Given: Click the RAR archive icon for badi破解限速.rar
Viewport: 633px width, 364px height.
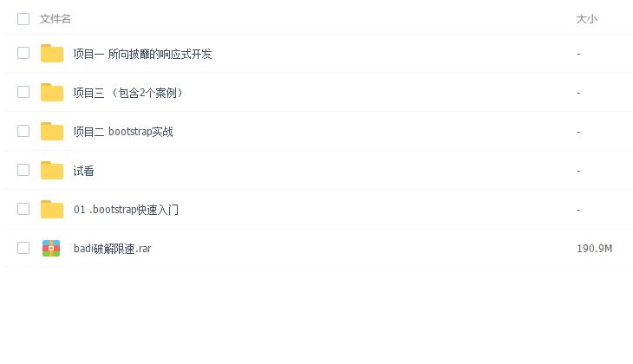Looking at the screenshot, I should coord(52,249).
